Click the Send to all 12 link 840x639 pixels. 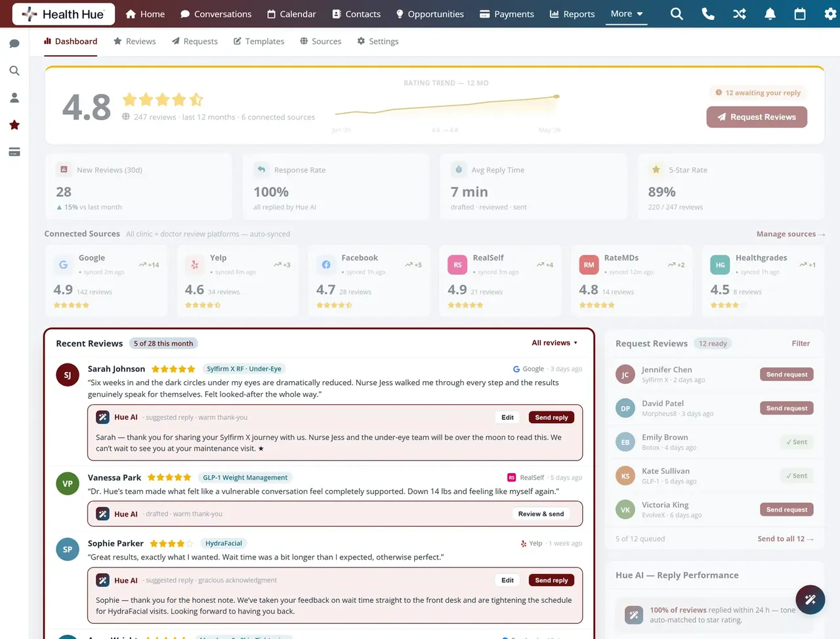(x=786, y=539)
